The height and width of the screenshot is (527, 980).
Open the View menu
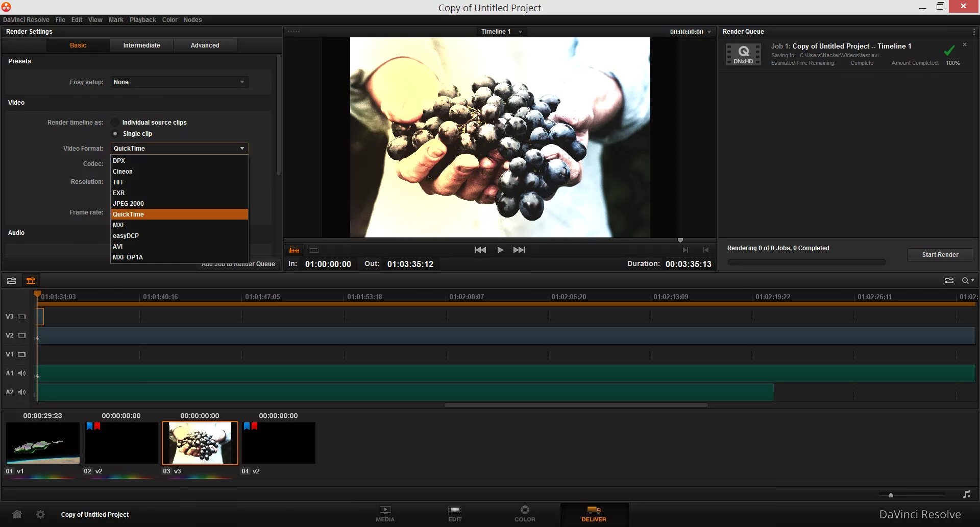coord(95,20)
